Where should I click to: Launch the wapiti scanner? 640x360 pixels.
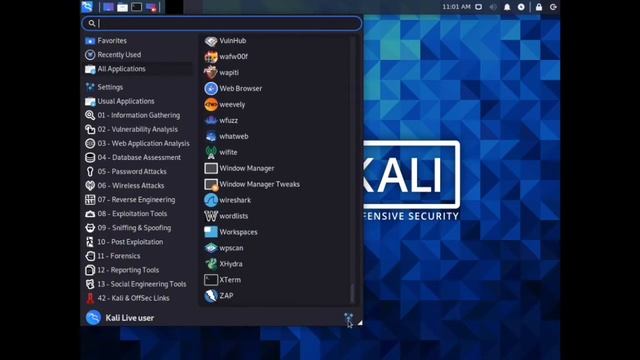(x=276, y=73)
